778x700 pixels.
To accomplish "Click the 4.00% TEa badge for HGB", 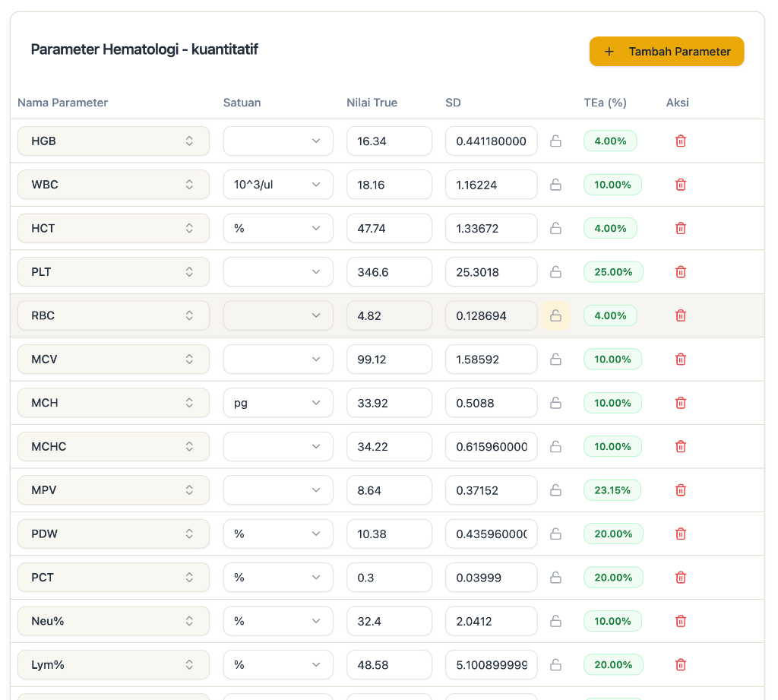I will tap(610, 141).
